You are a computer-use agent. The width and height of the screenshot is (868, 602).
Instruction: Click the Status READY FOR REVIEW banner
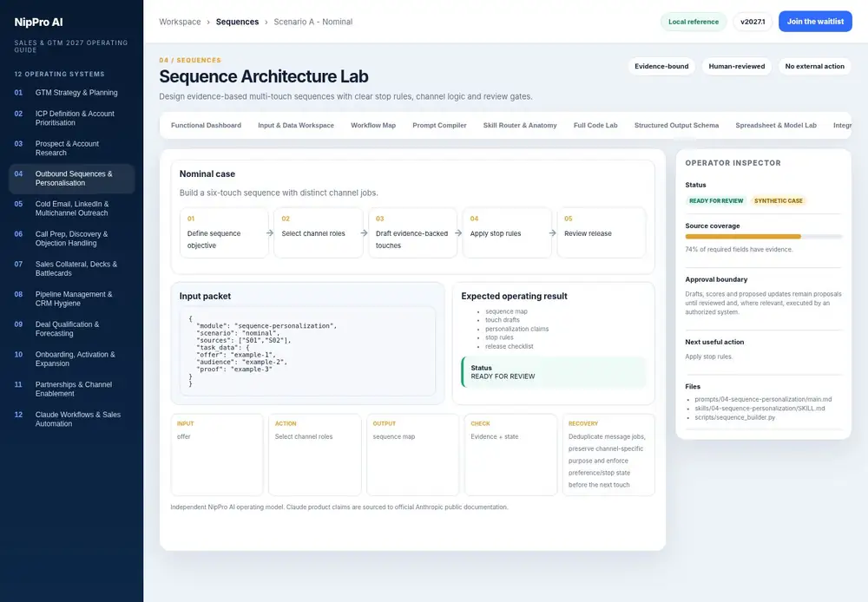[554, 372]
